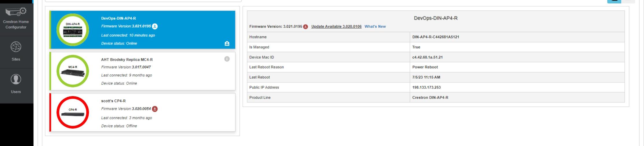Open Update Available 3.020.0106 link
Viewport: 644px width, 146px height.
(336, 27)
